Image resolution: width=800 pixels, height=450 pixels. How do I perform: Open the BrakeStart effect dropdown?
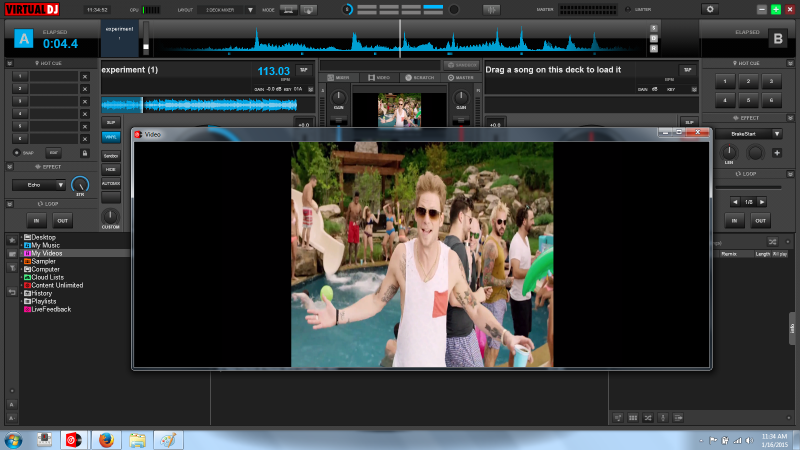pos(777,133)
